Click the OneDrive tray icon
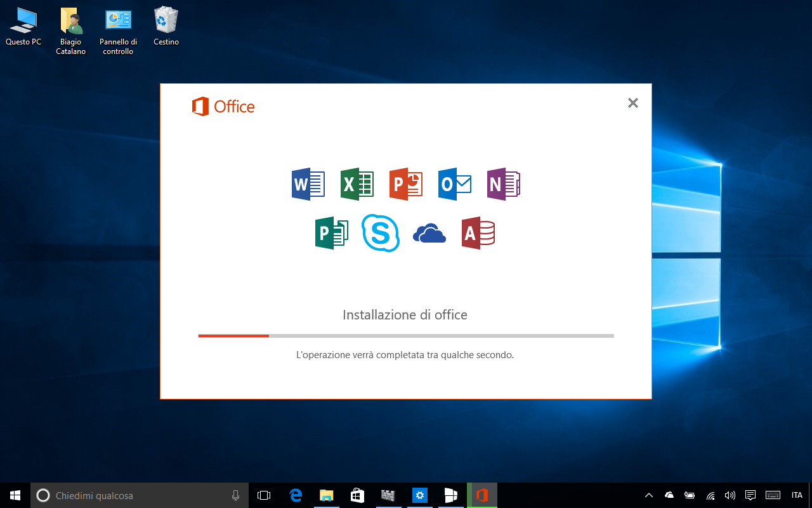The height and width of the screenshot is (508, 812). tap(669, 495)
